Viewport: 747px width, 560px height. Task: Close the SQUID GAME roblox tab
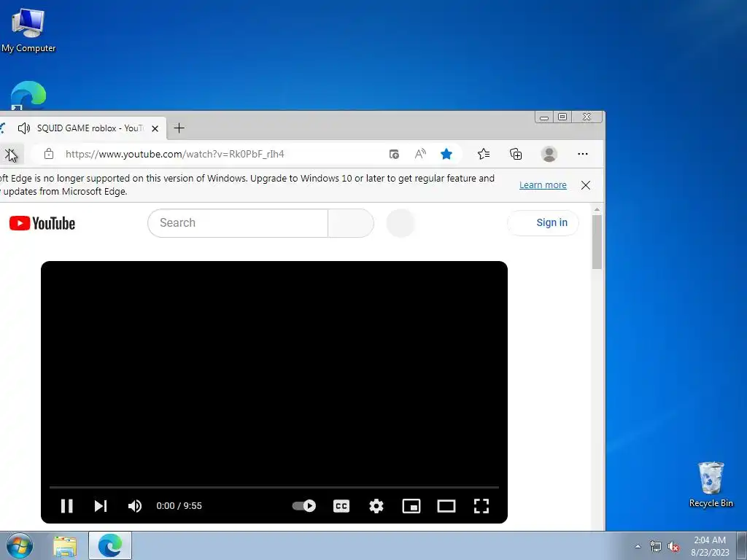155,128
